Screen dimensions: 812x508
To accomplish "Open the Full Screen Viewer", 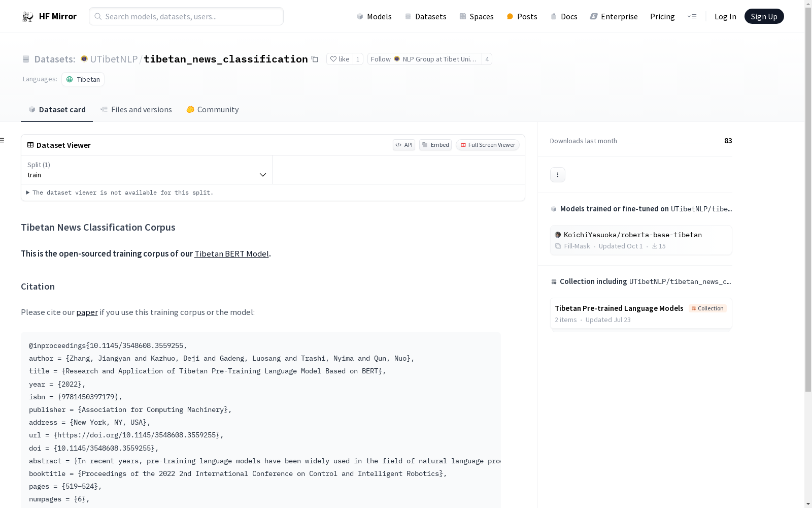I will click(x=488, y=145).
